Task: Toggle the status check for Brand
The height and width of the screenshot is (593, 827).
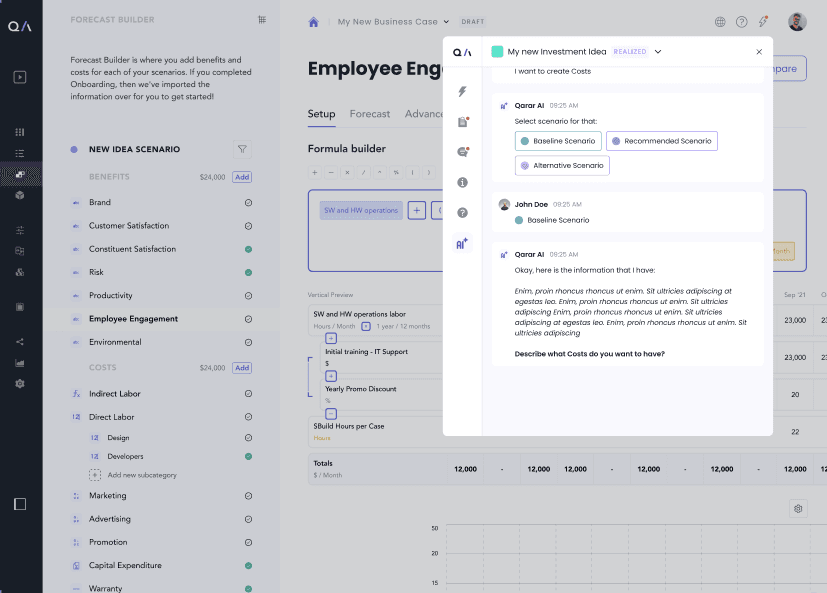Action: point(248,202)
